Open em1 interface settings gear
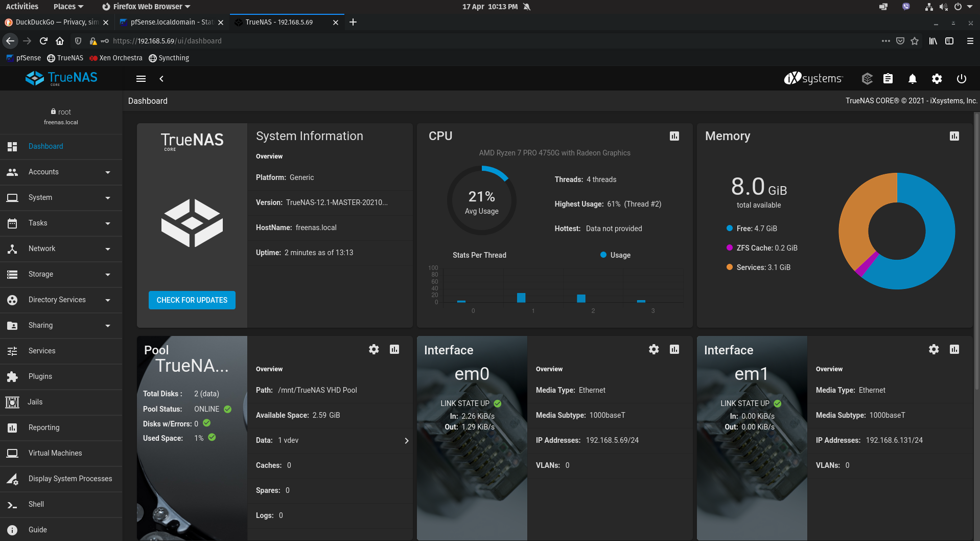This screenshot has width=980, height=541. [x=934, y=349]
